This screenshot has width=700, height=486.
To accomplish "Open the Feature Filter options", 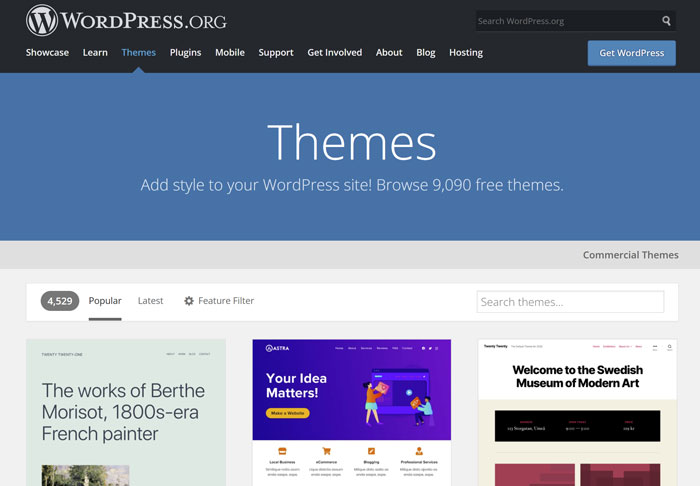I will tap(219, 301).
